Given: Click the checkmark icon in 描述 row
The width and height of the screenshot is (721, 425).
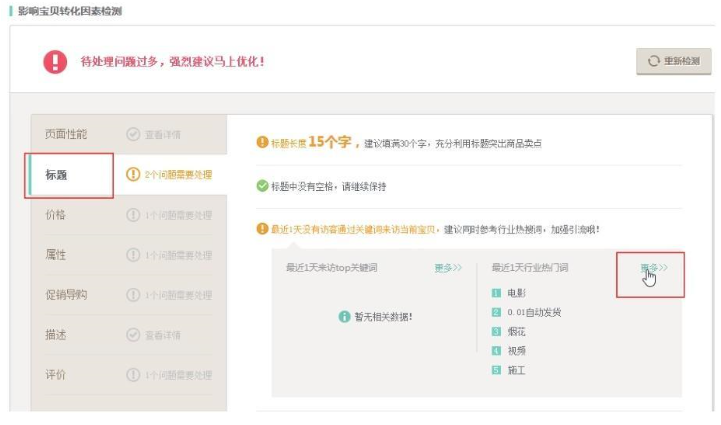Looking at the screenshot, I should pos(133,335).
